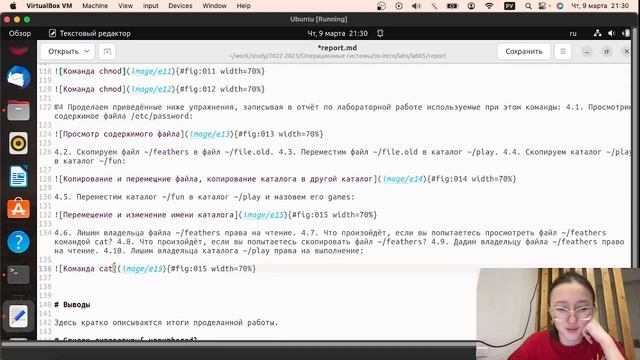Click the Обзор activities button

(20, 33)
